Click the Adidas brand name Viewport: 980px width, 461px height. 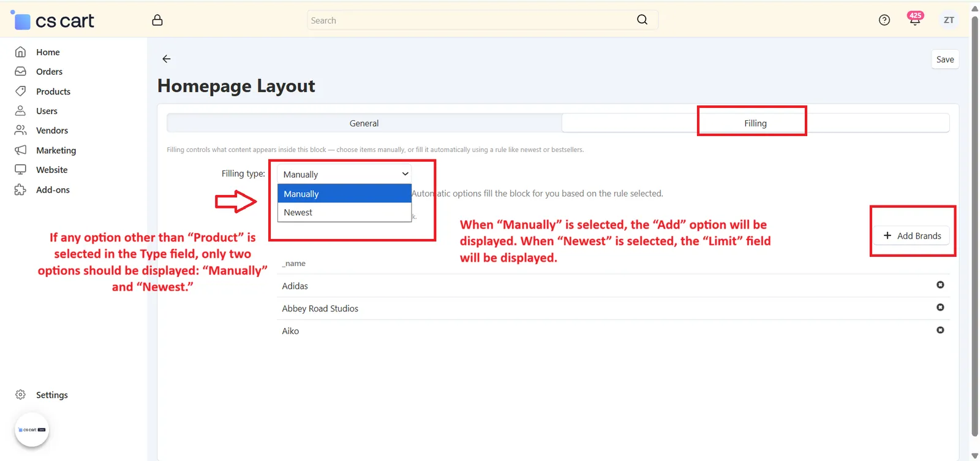(295, 286)
